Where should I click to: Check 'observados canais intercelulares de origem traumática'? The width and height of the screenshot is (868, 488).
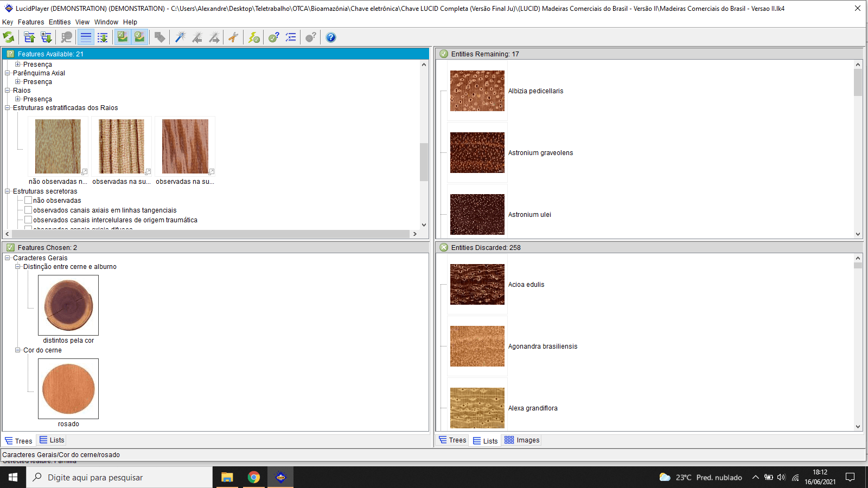[28, 220]
